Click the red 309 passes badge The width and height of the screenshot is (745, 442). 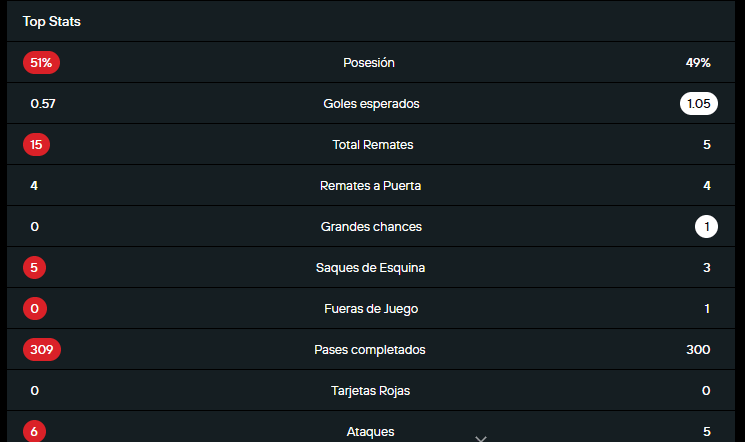(x=42, y=349)
